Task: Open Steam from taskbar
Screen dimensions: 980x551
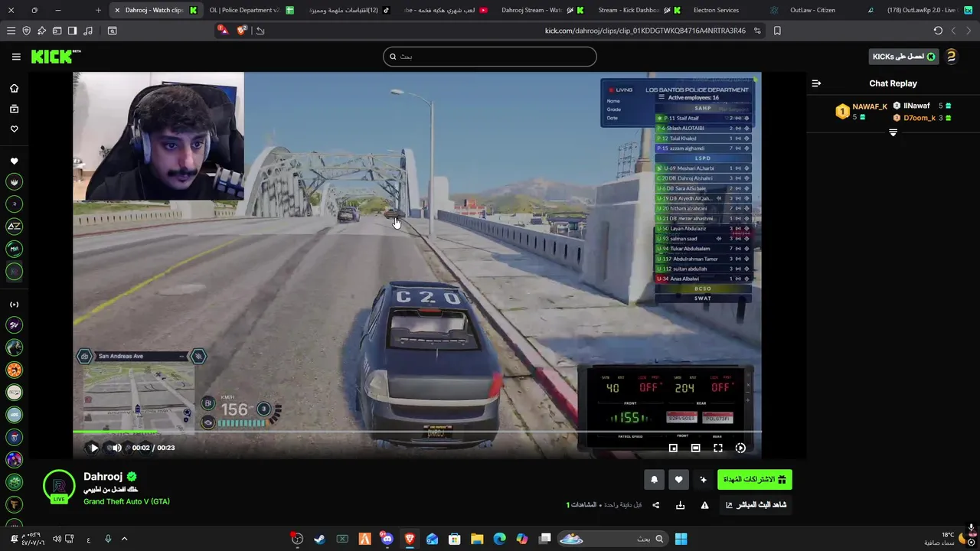Action: (319, 539)
